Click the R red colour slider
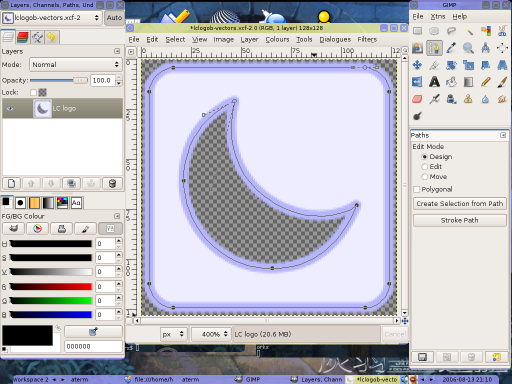This screenshot has width=512, height=384. [x=50, y=286]
